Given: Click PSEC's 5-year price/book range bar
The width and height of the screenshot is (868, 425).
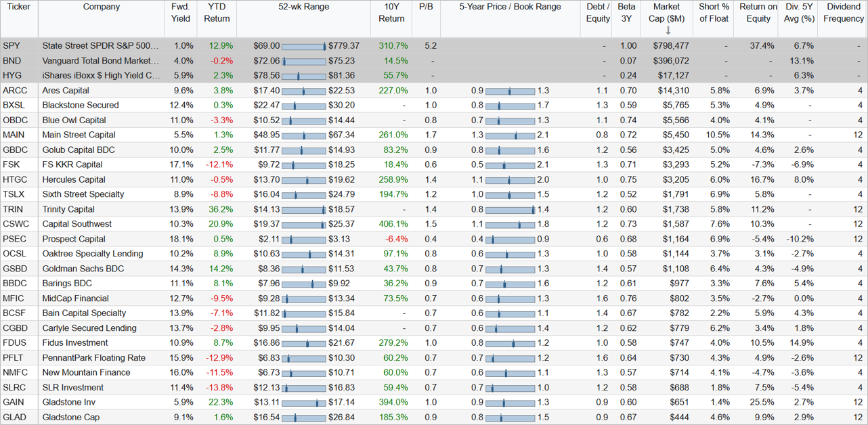Looking at the screenshot, I should click(x=510, y=240).
